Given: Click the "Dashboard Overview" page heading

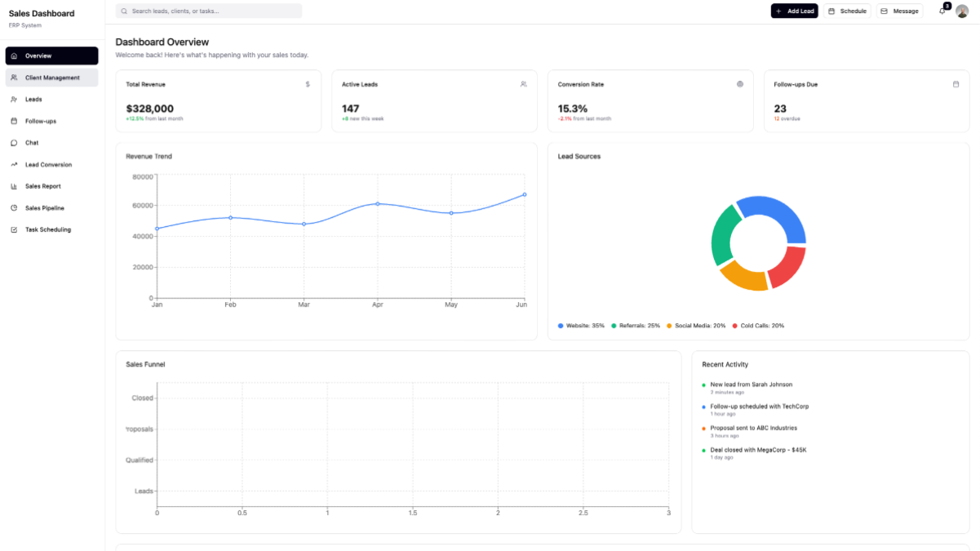Looking at the screenshot, I should pos(162,42).
